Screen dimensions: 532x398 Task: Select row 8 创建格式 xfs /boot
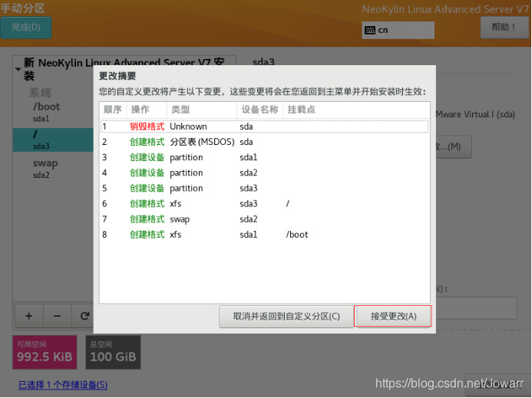click(264, 235)
